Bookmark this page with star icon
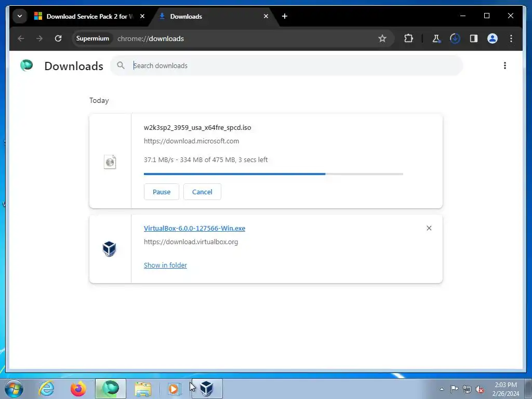The height and width of the screenshot is (399, 532). coord(382,38)
